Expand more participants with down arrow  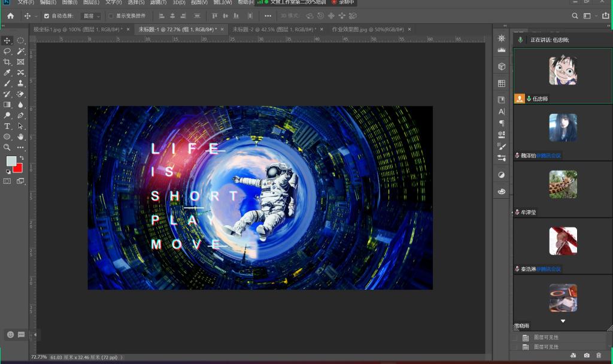tap(563, 321)
